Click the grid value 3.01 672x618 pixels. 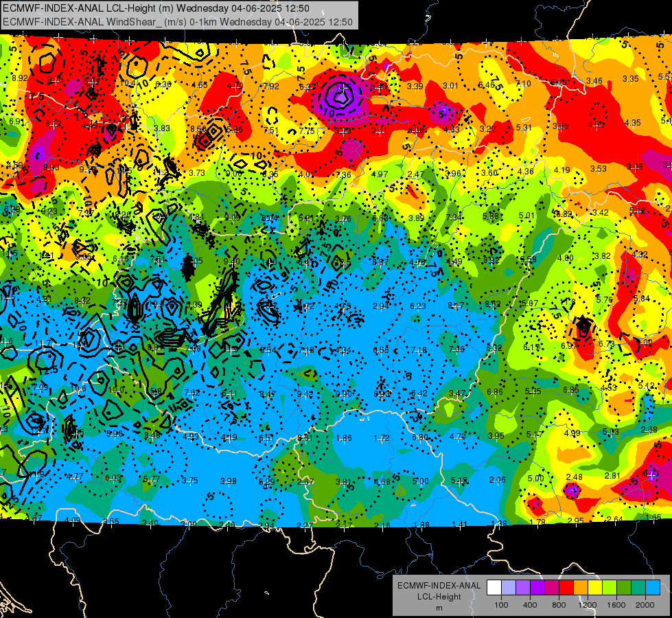(450, 86)
